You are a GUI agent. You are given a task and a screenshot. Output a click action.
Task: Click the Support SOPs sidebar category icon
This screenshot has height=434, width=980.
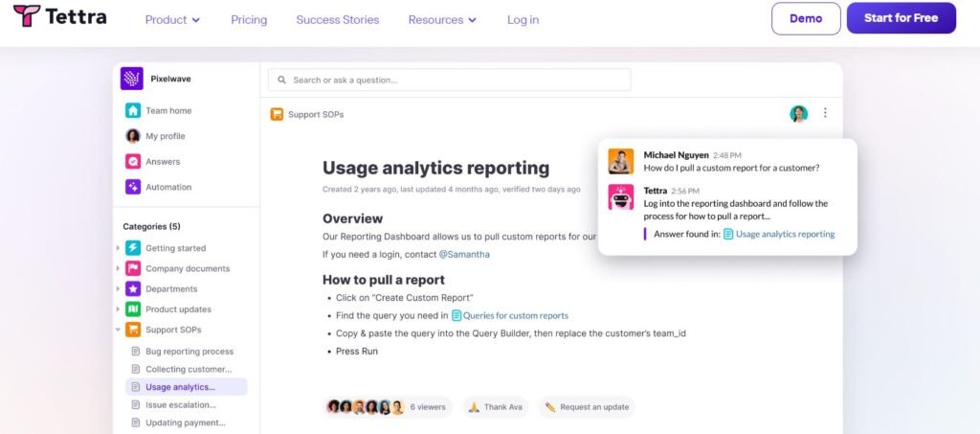(x=133, y=330)
